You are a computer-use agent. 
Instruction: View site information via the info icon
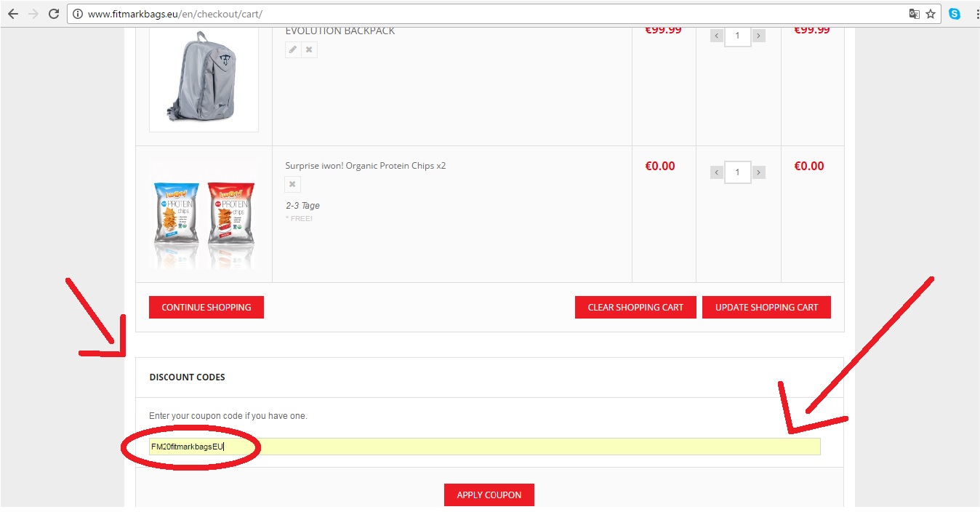point(78,14)
